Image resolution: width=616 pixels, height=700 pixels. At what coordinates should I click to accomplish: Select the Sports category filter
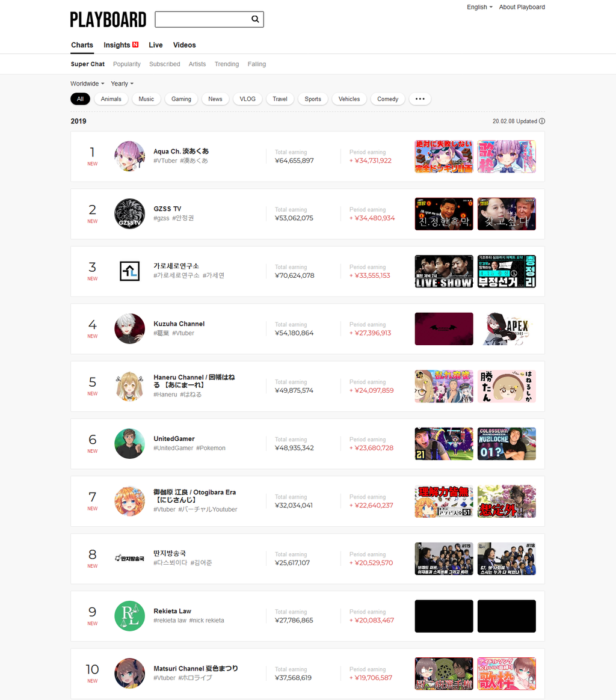(313, 99)
